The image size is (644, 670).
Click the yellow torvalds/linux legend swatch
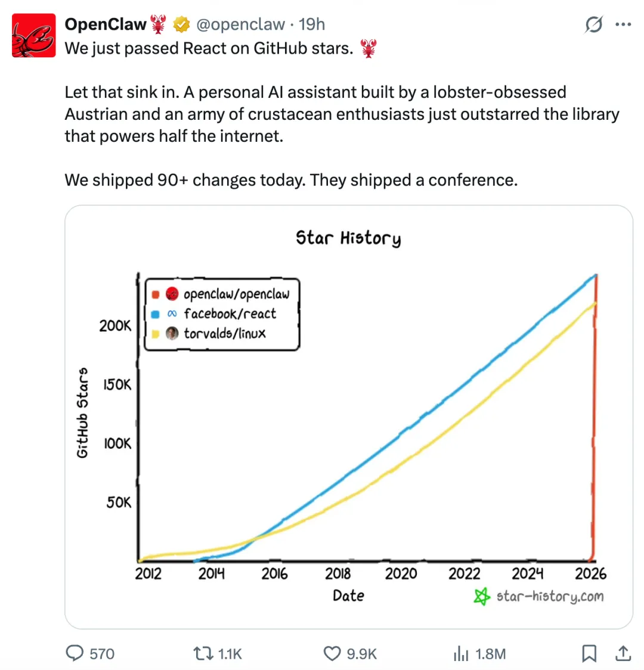click(156, 334)
